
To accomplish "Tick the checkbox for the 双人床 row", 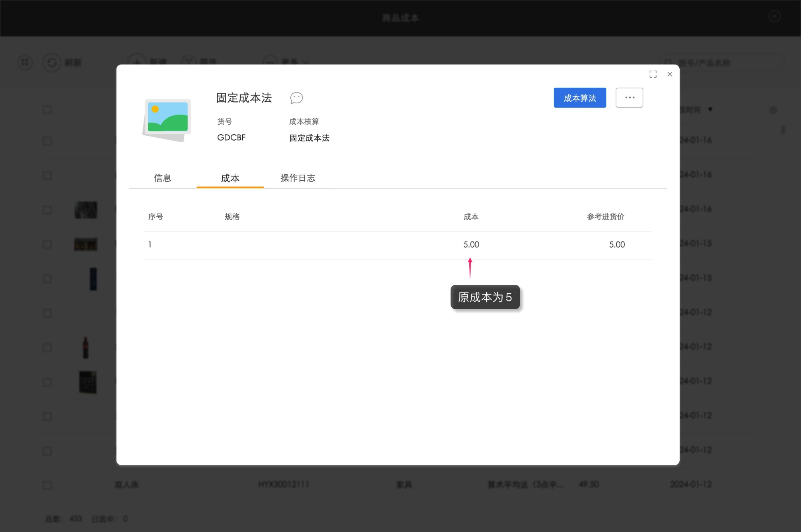I will pyautogui.click(x=47, y=485).
